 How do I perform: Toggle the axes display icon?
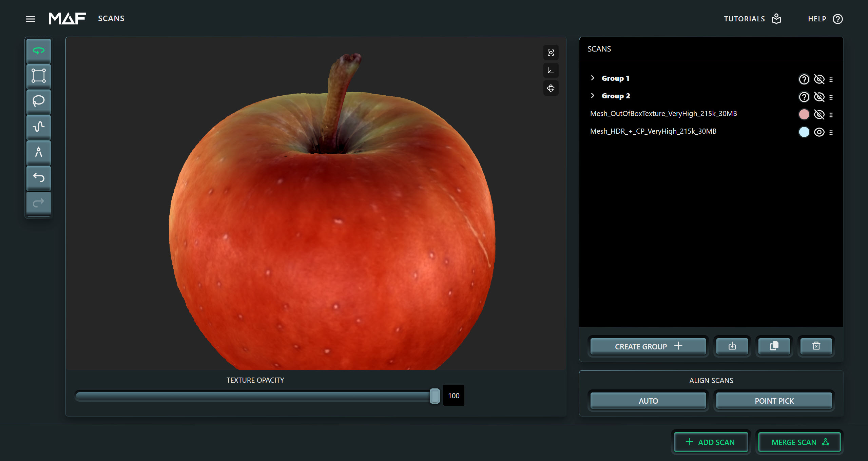pyautogui.click(x=551, y=71)
